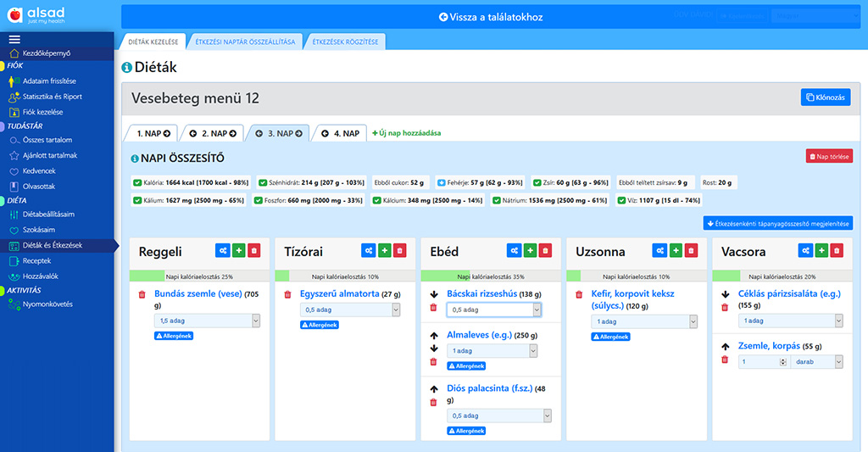Image resolution: width=868 pixels, height=452 pixels.
Task: Remove Kefir, korpovit keksz with trash icon
Action: coord(578,294)
